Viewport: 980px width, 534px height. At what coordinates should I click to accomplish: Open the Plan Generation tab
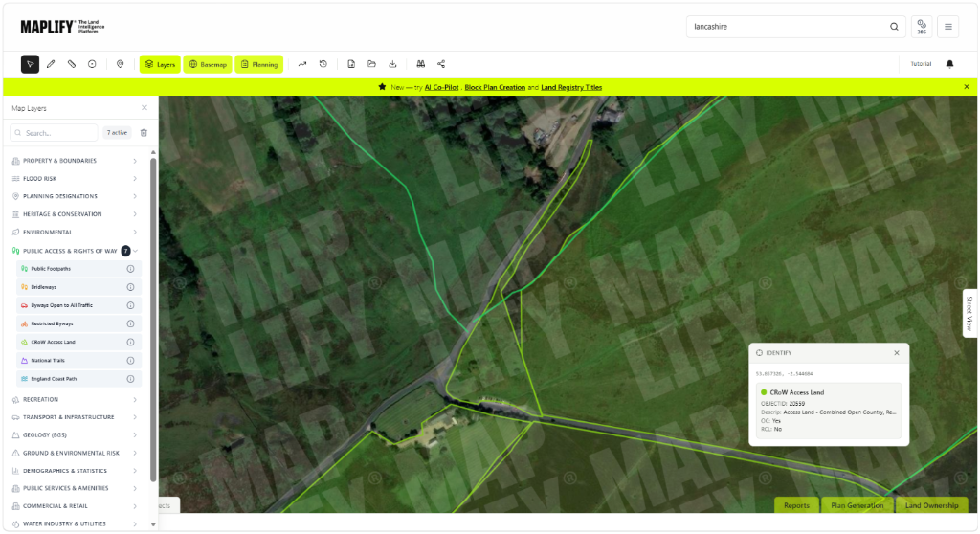click(x=857, y=505)
